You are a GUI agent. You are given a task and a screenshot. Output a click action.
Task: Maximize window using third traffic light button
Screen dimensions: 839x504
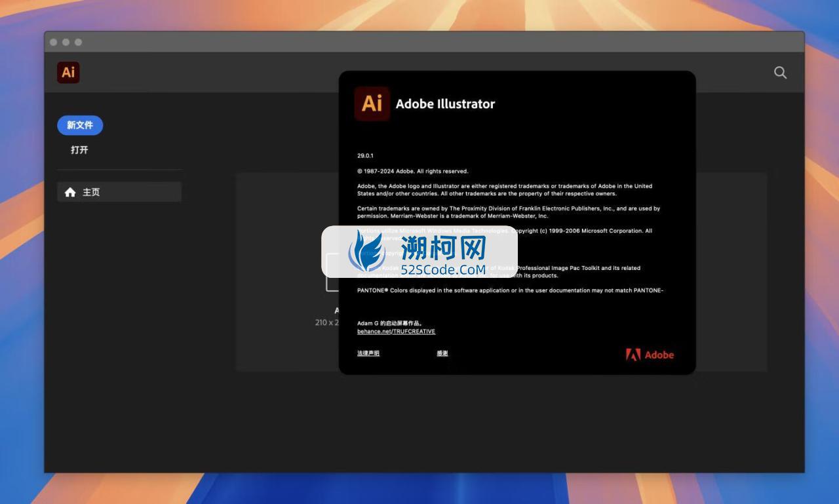click(78, 42)
